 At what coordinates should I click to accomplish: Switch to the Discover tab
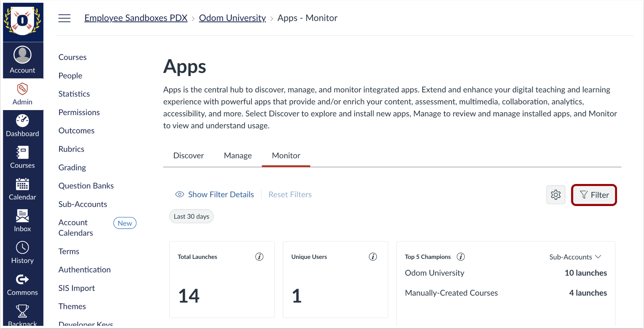[188, 155]
